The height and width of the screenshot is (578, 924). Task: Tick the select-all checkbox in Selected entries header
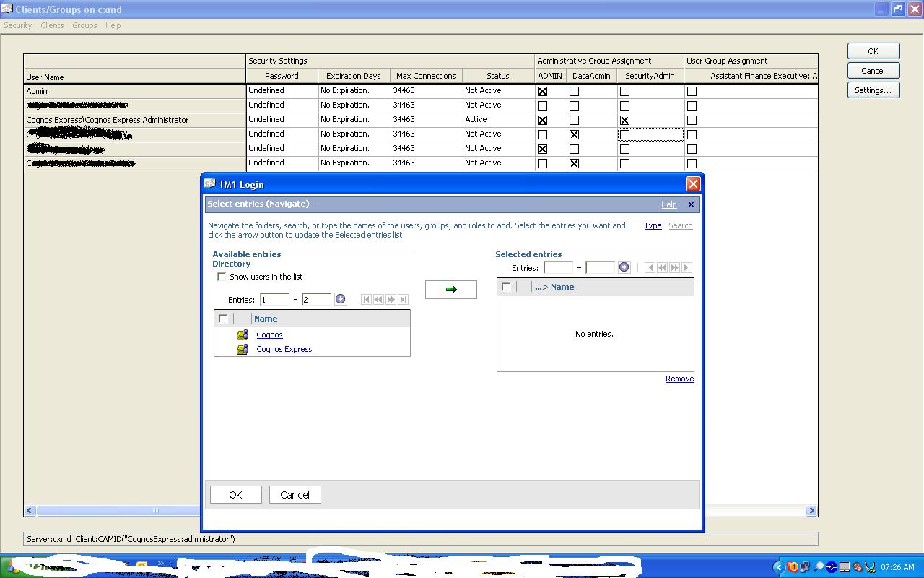[x=506, y=287]
